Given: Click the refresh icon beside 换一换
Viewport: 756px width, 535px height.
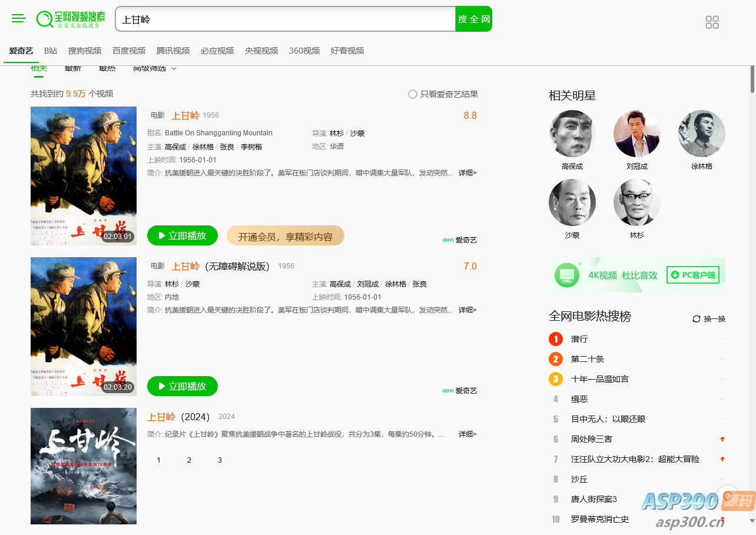Looking at the screenshot, I should point(697,319).
